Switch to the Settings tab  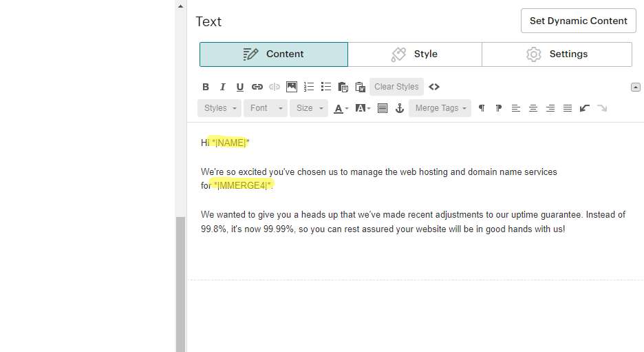(x=557, y=54)
